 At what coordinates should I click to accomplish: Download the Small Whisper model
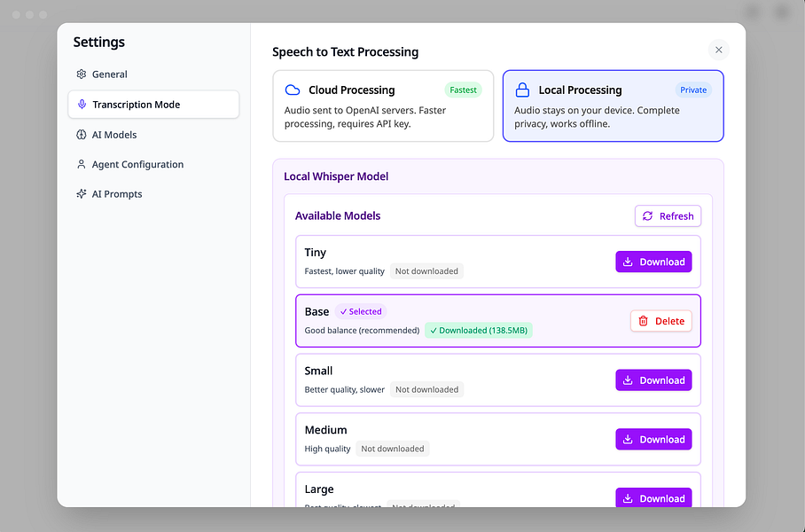tap(653, 379)
